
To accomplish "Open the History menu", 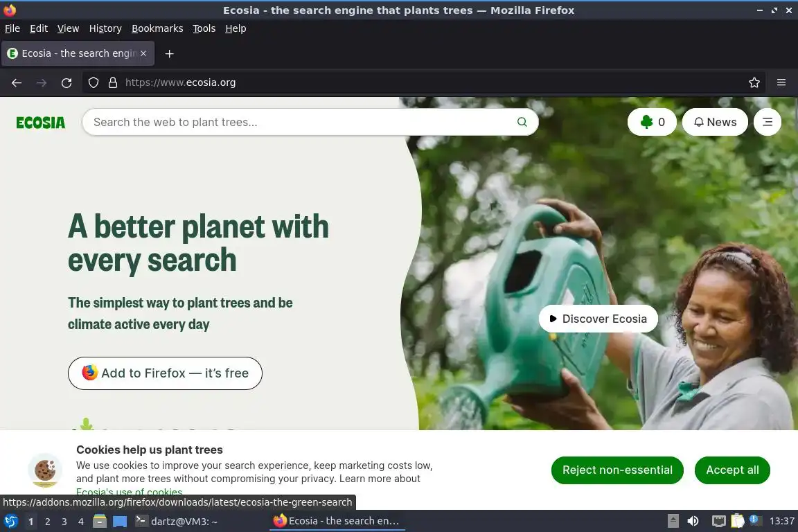I will (105, 28).
